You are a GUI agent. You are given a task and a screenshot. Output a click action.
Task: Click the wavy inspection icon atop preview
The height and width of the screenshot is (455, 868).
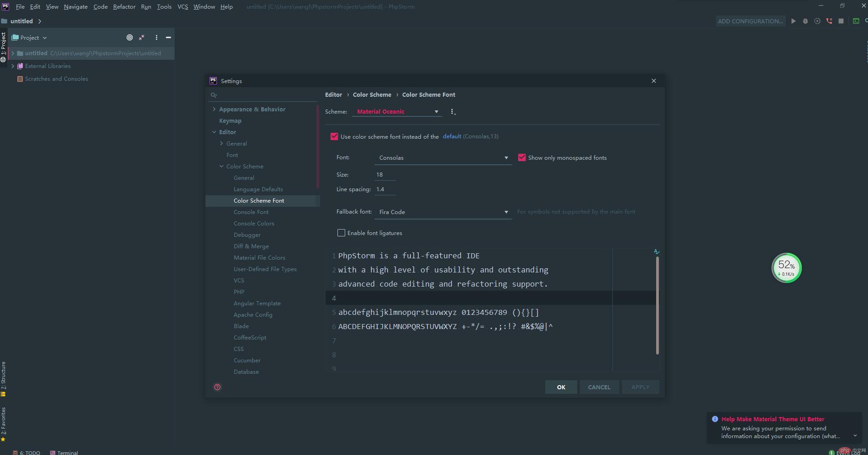pos(657,251)
